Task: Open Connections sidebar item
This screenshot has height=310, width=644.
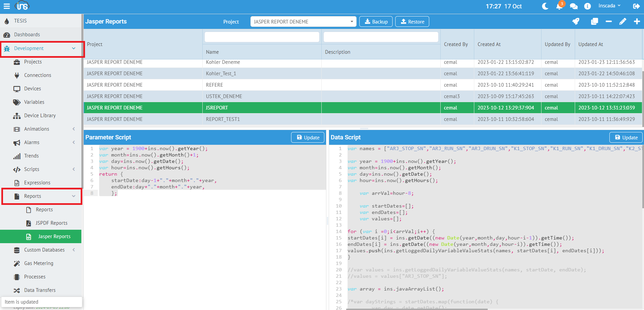Action: [41, 75]
